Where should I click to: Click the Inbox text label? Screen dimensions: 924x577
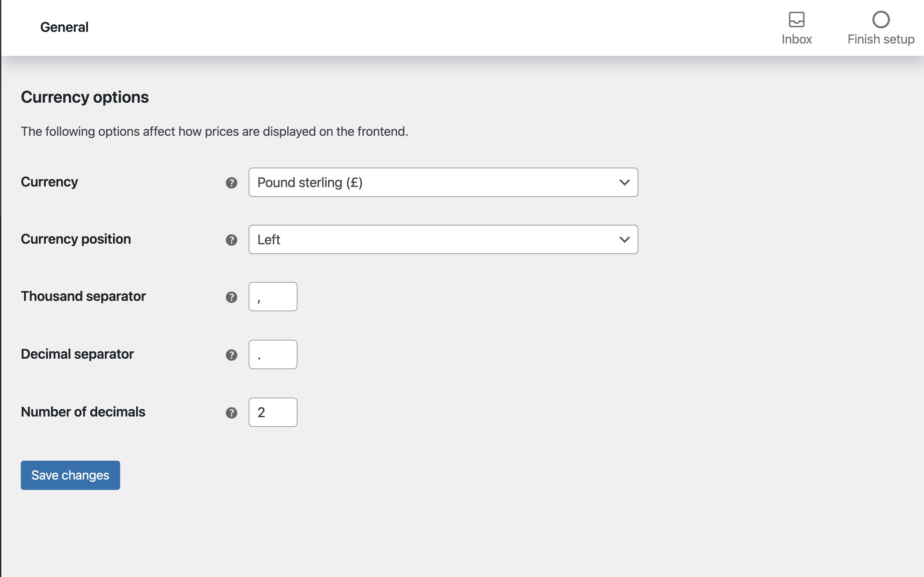[796, 39]
